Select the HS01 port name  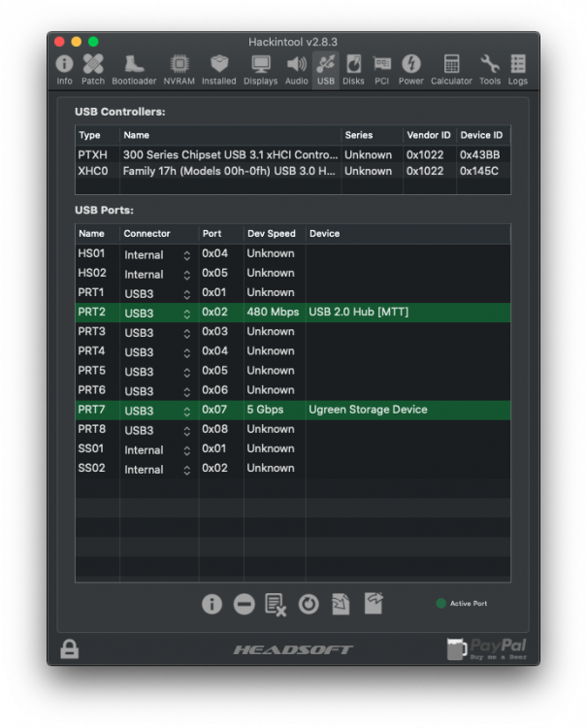click(91, 253)
